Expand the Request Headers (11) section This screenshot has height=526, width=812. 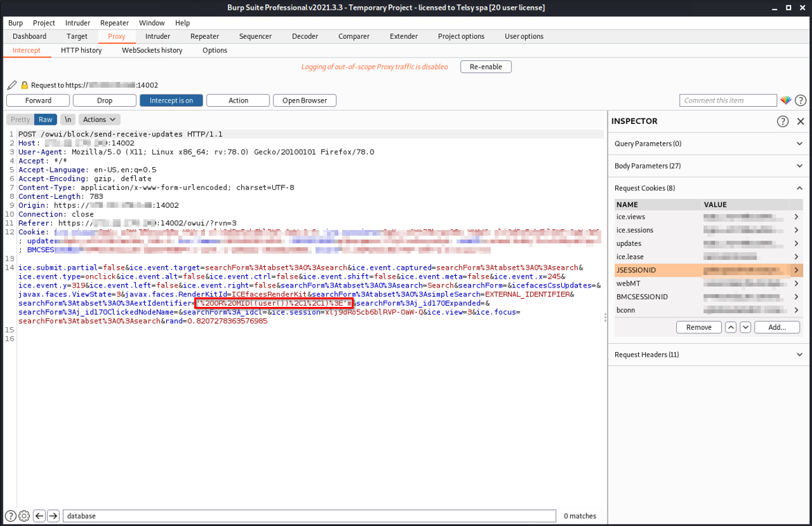pos(709,354)
